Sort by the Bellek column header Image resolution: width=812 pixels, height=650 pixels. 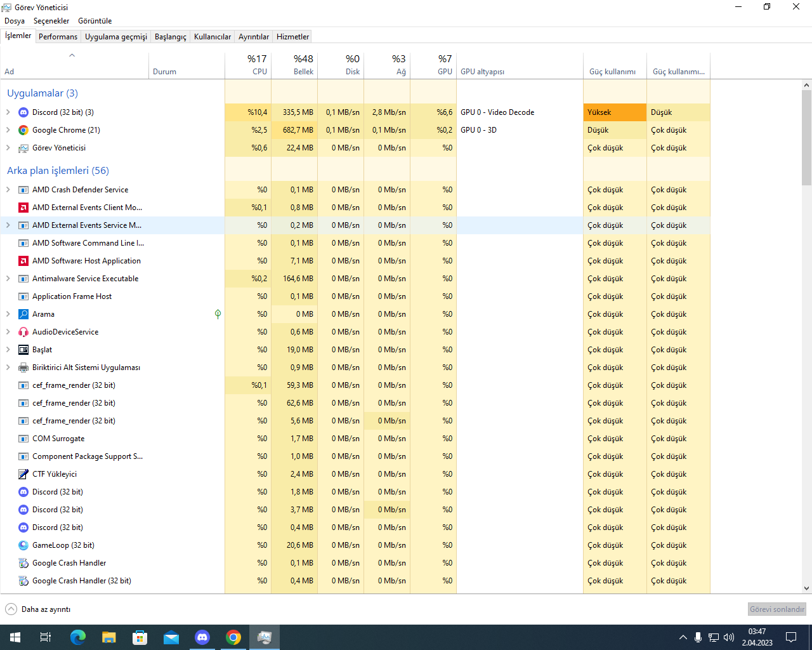click(294, 65)
